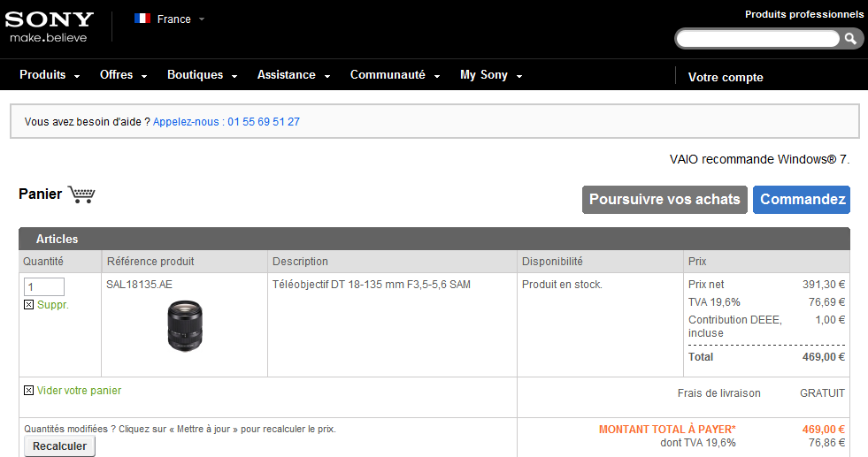Click the Suppr. link
868x457 pixels.
pyautogui.click(x=52, y=305)
